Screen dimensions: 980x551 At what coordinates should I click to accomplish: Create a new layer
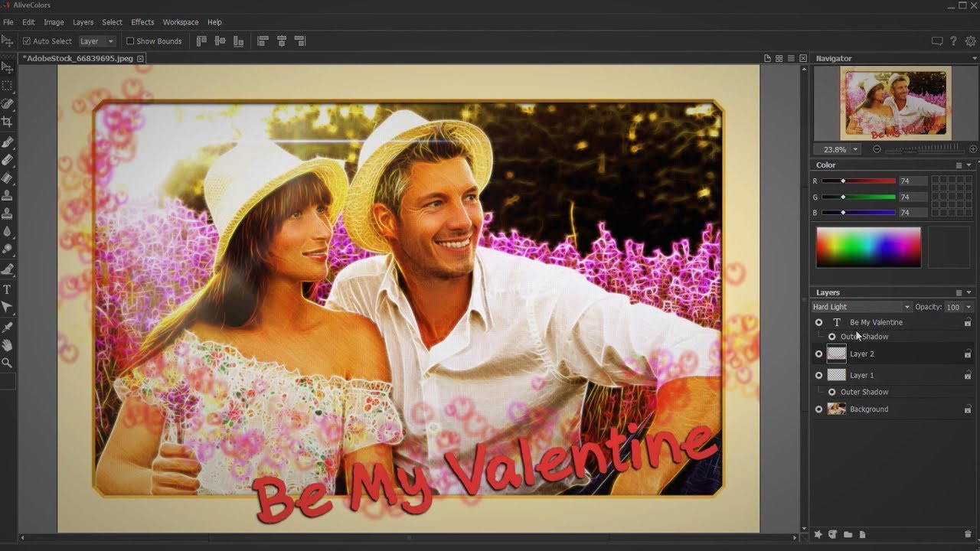tap(862, 534)
